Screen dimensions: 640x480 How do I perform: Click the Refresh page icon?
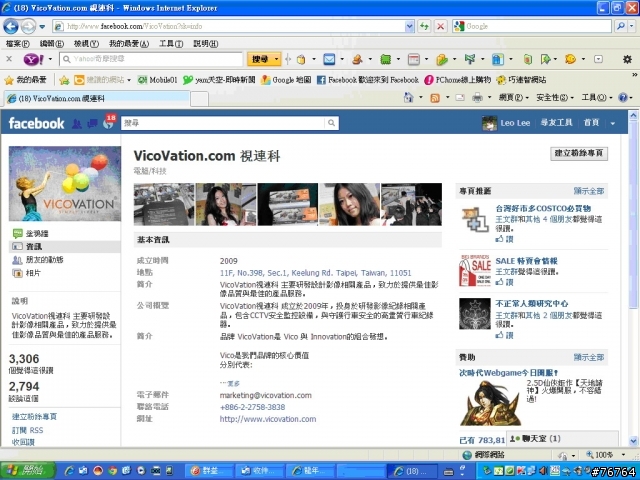[424, 27]
